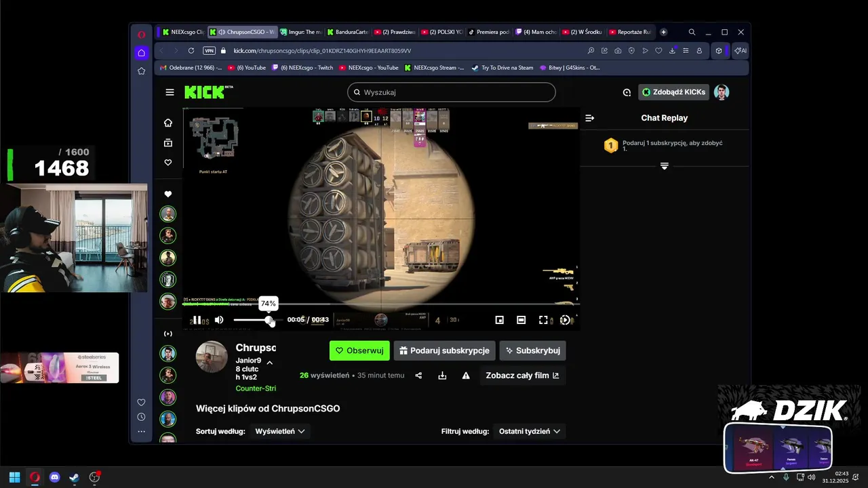The image size is (868, 488).
Task: Collapse clip title with chevron
Action: [x=270, y=363]
